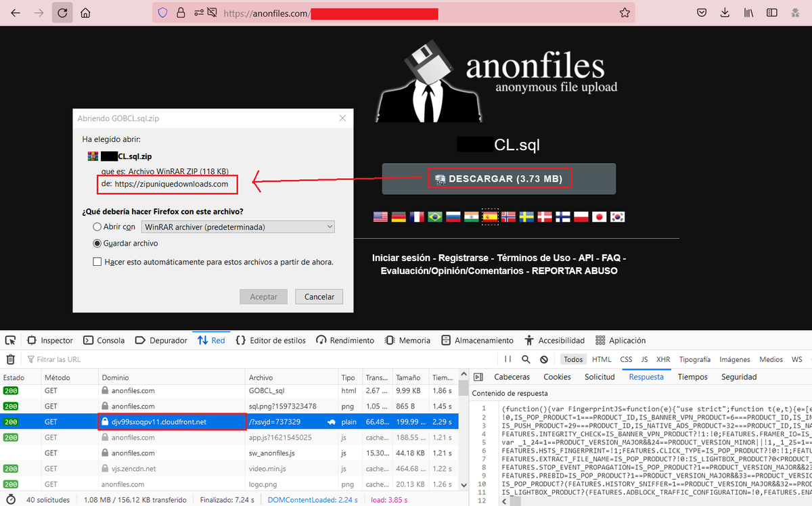Switch to the Cookies details tab
Screen dimensions: 812x506
(558, 377)
